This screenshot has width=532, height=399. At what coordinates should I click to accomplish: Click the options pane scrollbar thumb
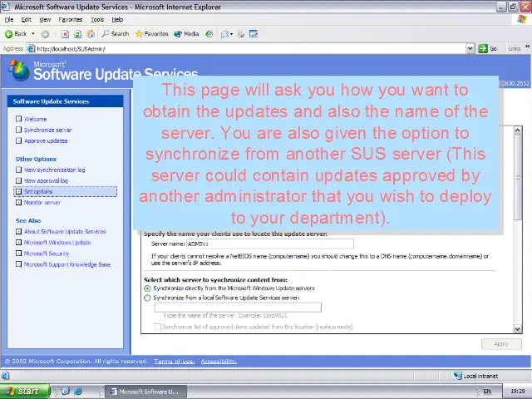point(517,177)
